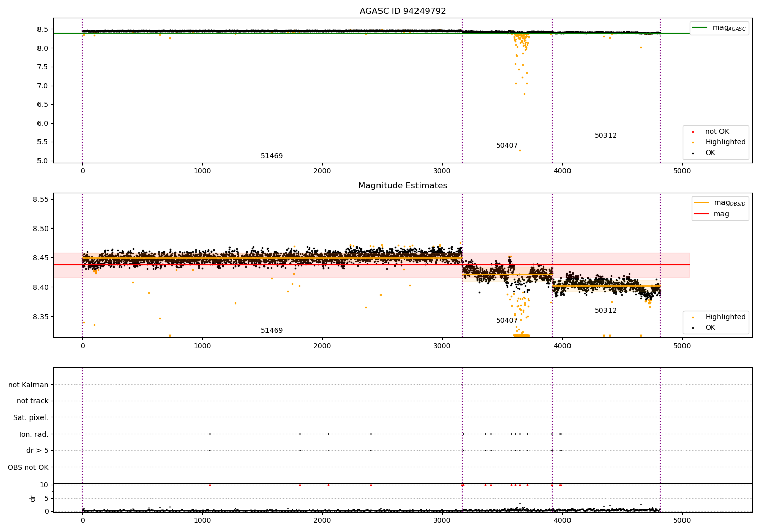This screenshot has height=532, width=760.
Task: Click 'Highlighted' legend entry in Magnitude Estimates plot
Action: click(726, 317)
